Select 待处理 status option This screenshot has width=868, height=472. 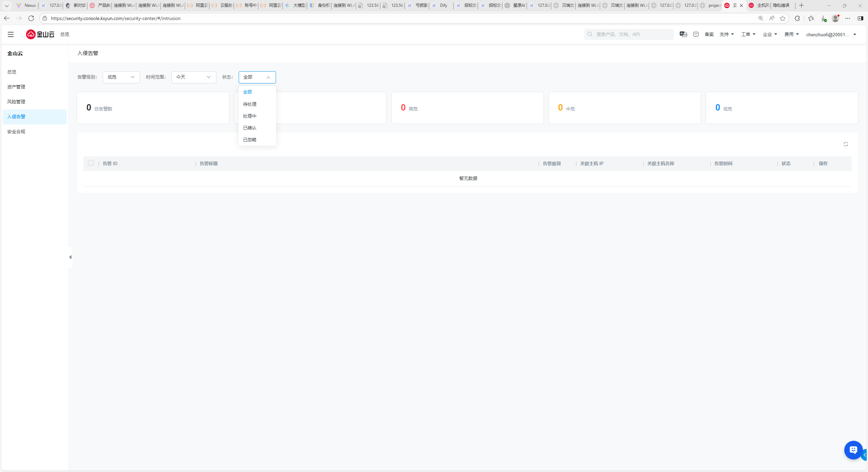click(x=250, y=104)
